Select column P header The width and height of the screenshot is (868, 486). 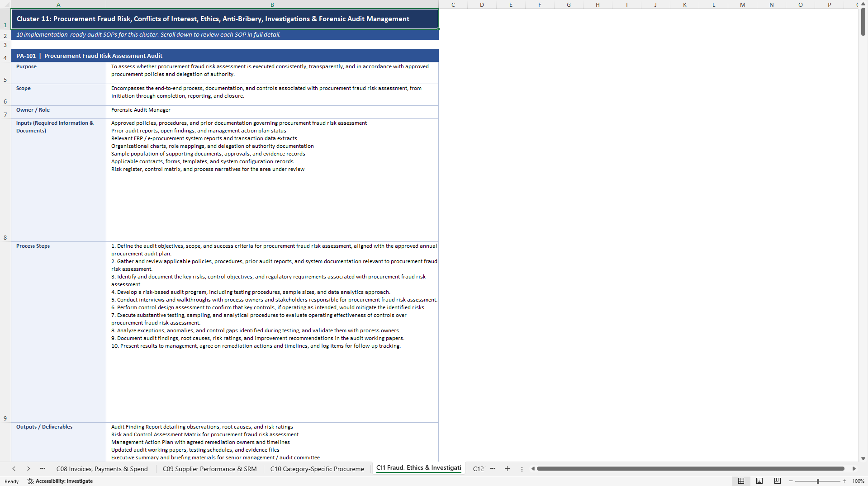coord(829,5)
